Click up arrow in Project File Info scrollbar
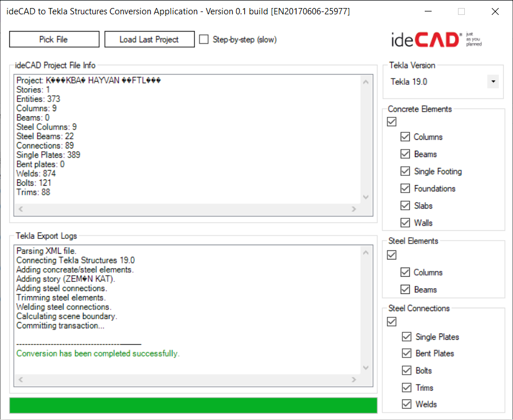The image size is (513, 420). (366, 82)
